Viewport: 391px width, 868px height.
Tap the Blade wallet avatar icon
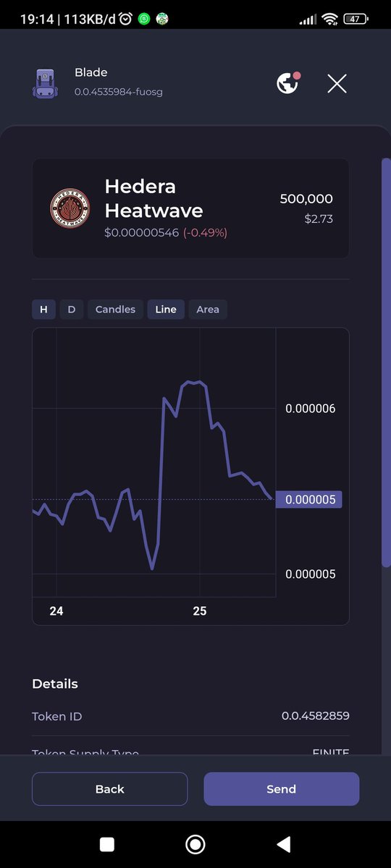point(45,83)
